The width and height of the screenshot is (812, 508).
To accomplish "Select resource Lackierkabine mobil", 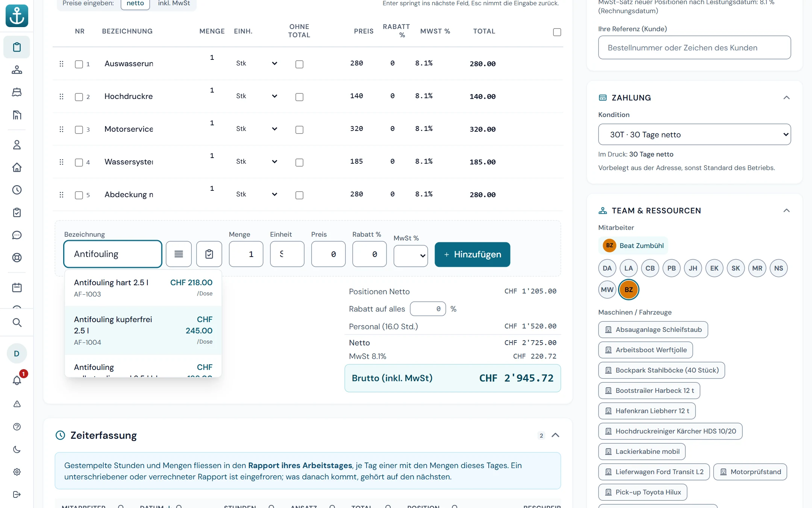I will tap(642, 452).
